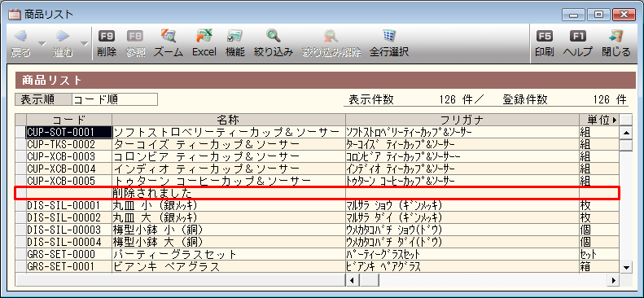Click the vertical scrollbar down arrow
The height and width of the screenshot is (298, 644).
(626, 267)
